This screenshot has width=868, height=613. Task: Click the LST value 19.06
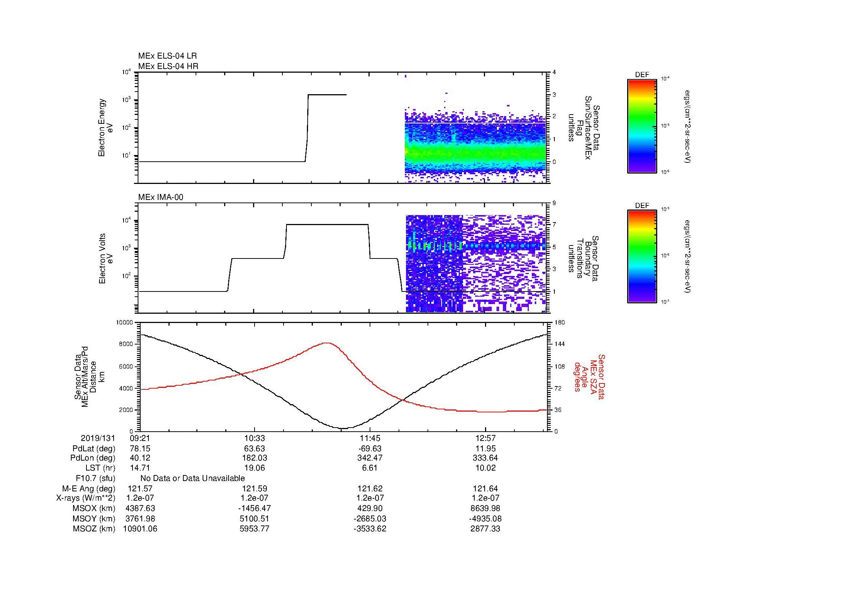(x=255, y=468)
